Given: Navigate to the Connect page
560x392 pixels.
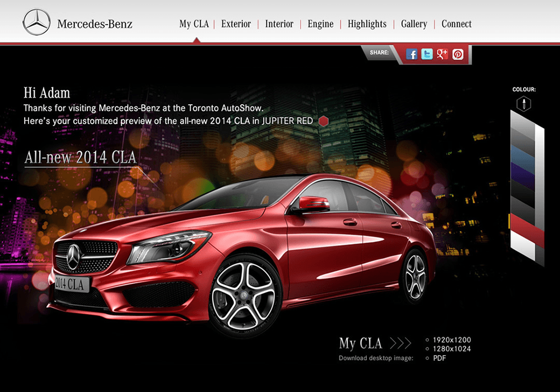Looking at the screenshot, I should [456, 24].
